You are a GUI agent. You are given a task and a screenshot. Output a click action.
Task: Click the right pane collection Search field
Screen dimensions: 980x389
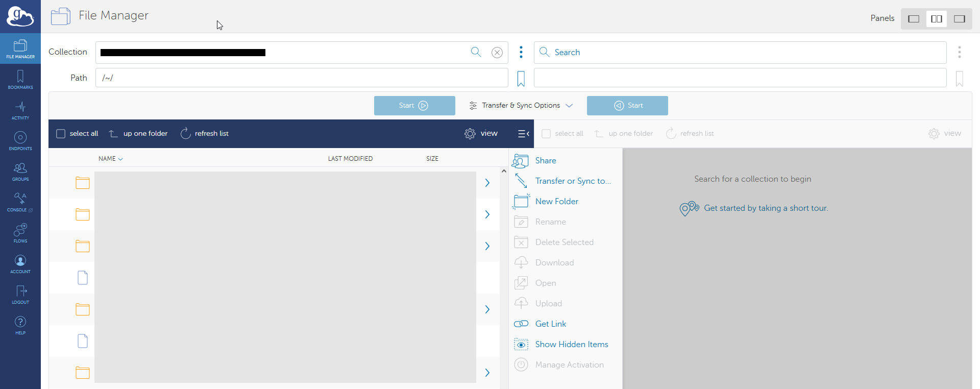[740, 53]
